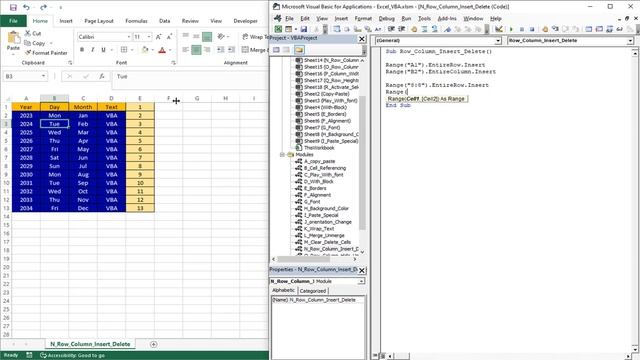640x360 pixels.
Task: Click the Design Mode icon in VBA toolbar
Action: coord(499,29)
